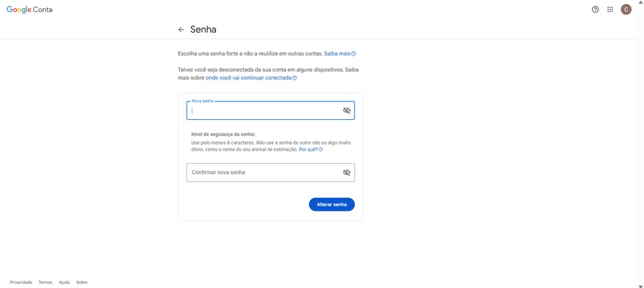Toggle visibility in Confirmar nova senha field
Viewport: 644px width, 288px height.
tap(347, 173)
